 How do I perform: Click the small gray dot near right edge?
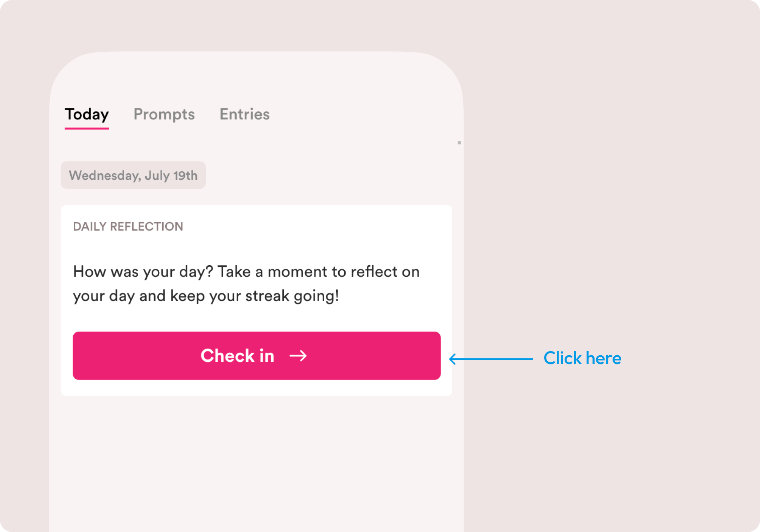point(459,143)
